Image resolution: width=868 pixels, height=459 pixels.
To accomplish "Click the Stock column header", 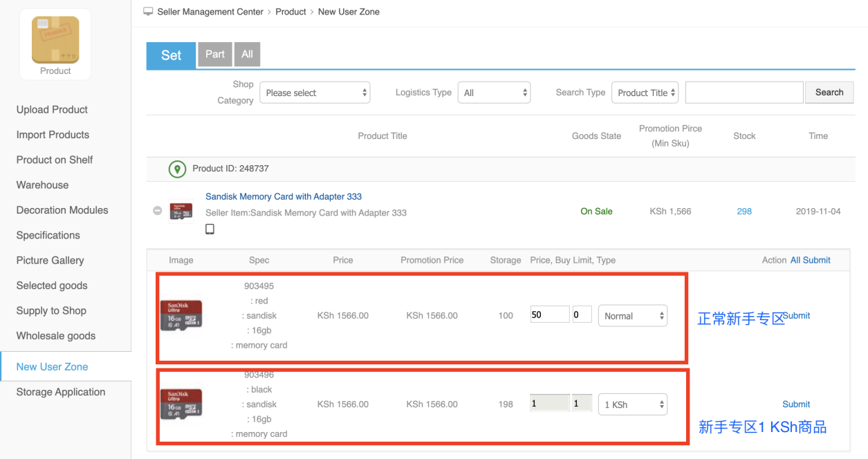I will click(744, 136).
